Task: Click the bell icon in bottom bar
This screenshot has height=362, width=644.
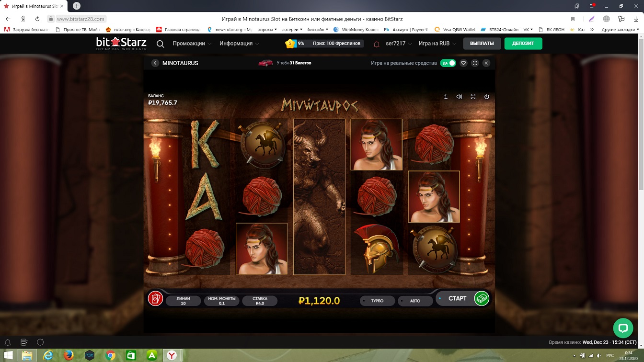Action: 8,342
